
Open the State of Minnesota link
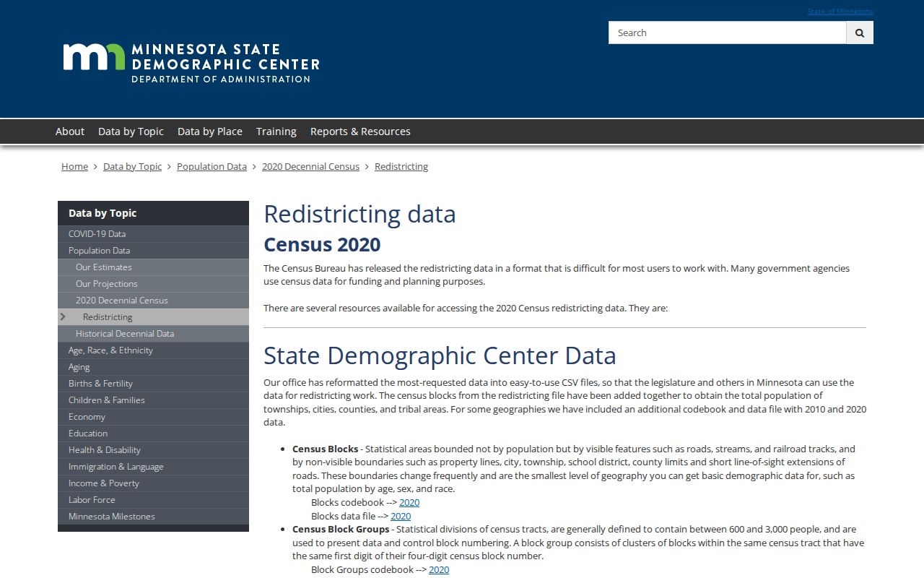840,11
